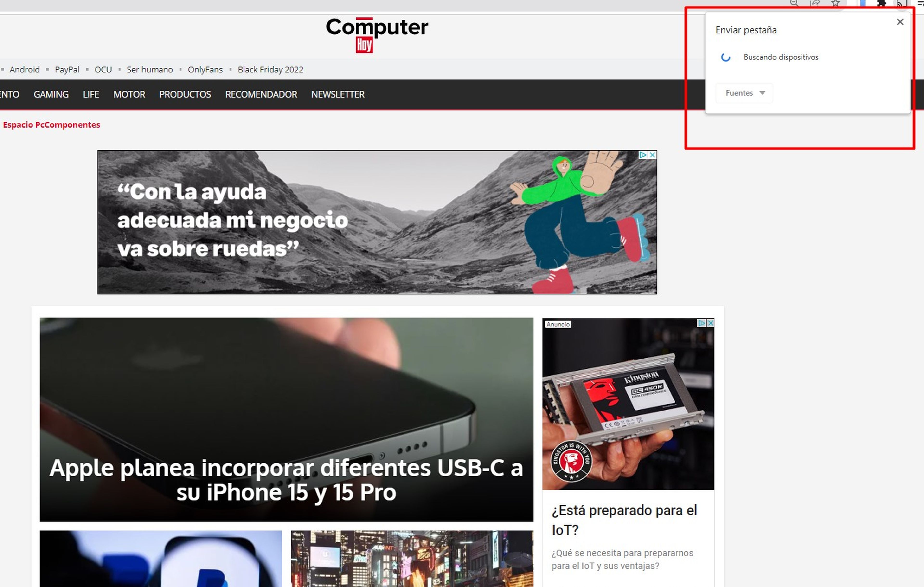Image resolution: width=924 pixels, height=587 pixels.
Task: Click the zoom magnifier icon in address bar
Action: [x=794, y=3]
